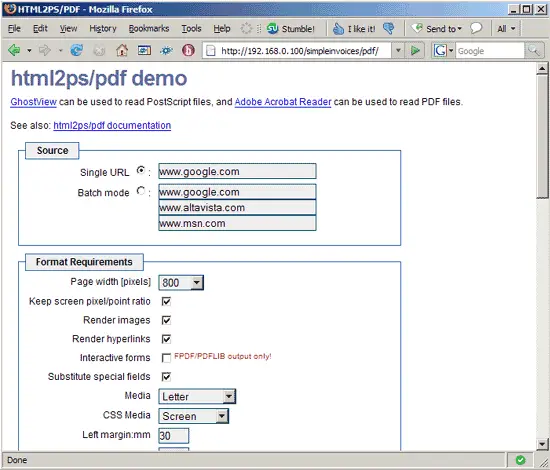This screenshot has height=470, width=550.
Task: Click the www.altavista.com batch field
Action: 237,208
